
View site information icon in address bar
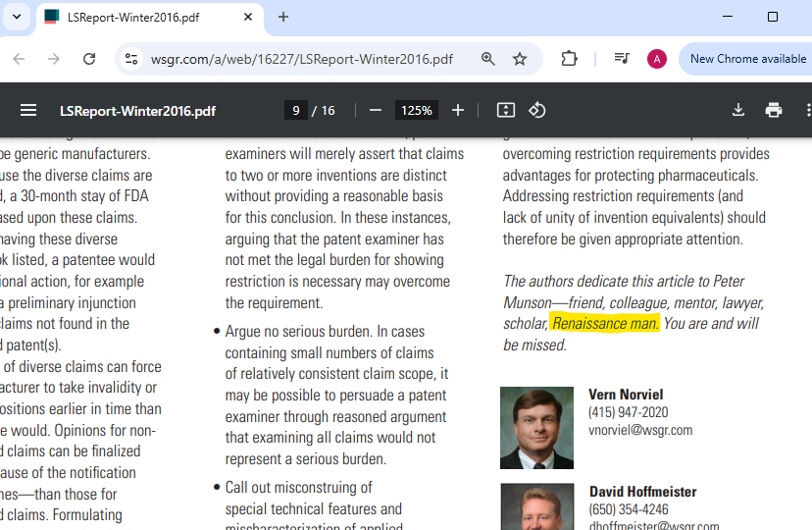(131, 59)
